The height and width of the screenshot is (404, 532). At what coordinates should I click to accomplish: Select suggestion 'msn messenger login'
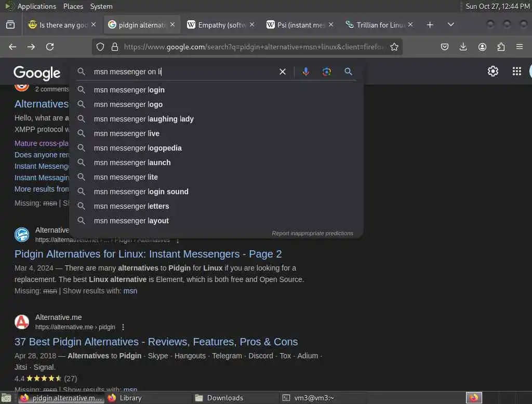[217, 90]
